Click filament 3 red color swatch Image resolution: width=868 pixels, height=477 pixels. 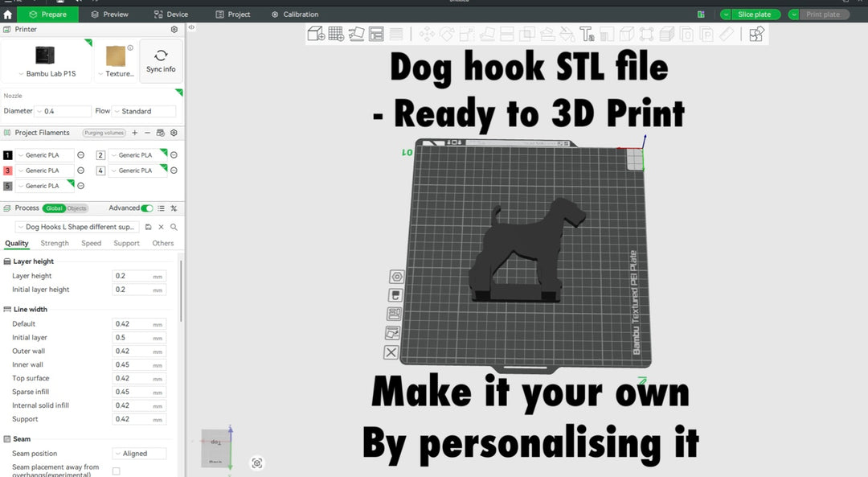point(8,171)
